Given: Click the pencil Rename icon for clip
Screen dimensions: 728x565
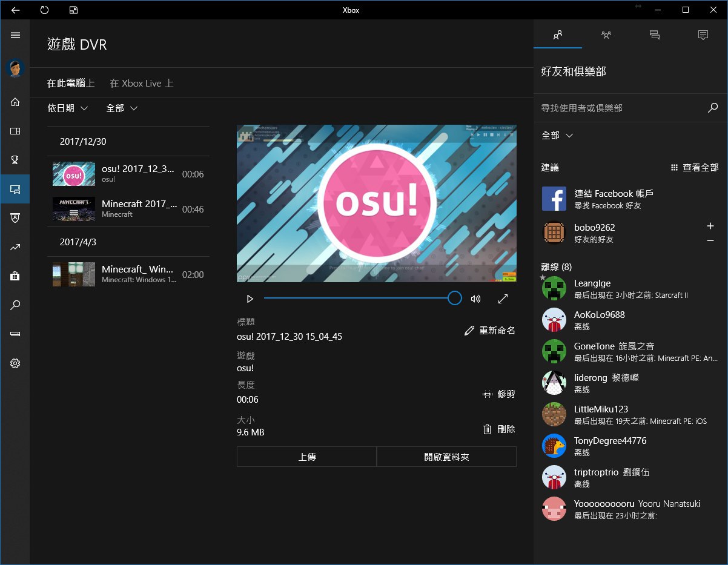Looking at the screenshot, I should pos(469,331).
